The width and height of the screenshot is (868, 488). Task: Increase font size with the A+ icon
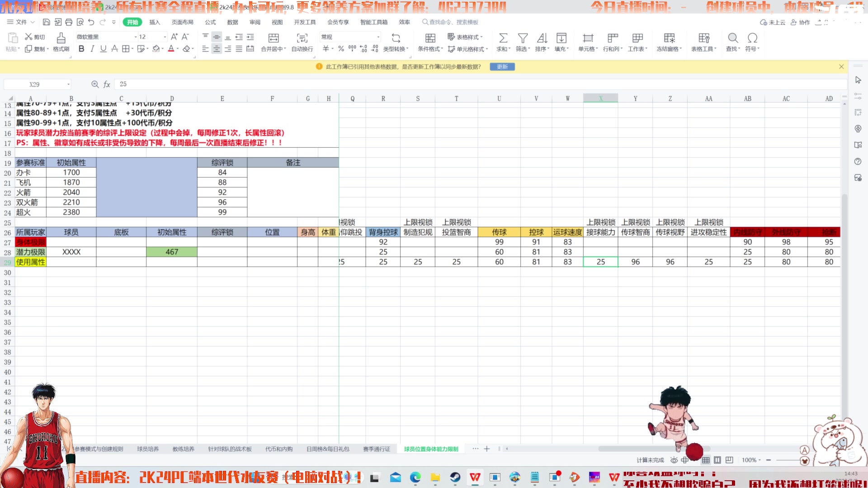click(x=174, y=37)
